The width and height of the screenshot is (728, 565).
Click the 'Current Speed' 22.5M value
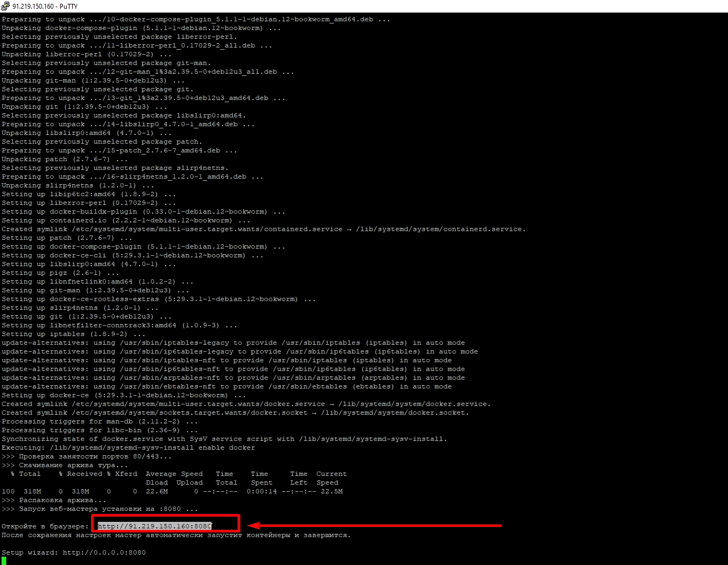pos(331,491)
